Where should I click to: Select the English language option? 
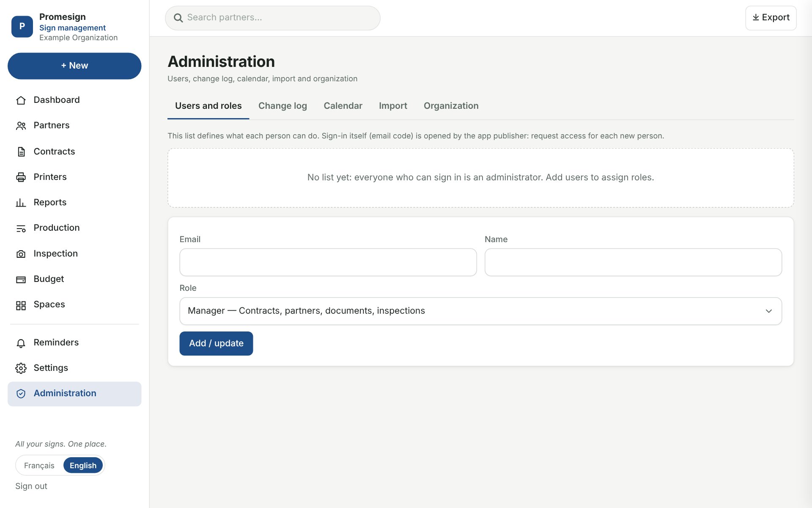point(83,465)
